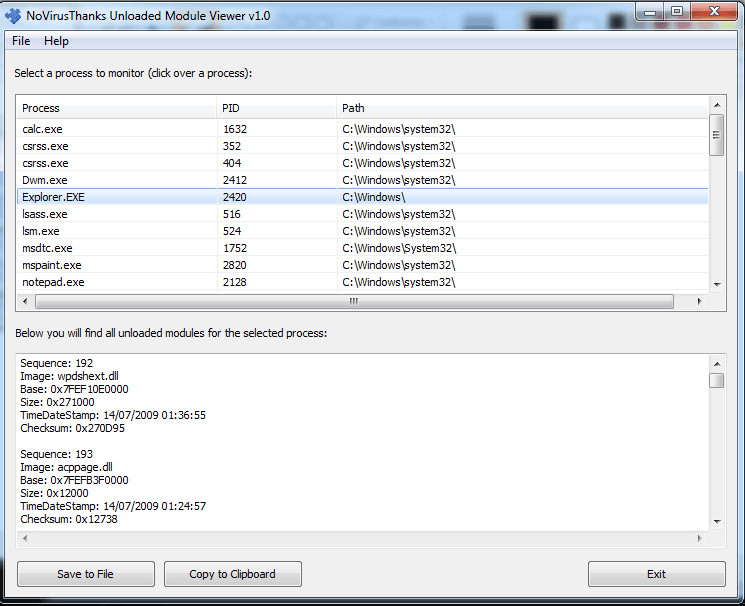This screenshot has width=745, height=606.
Task: Click PID value 516
Action: click(232, 214)
